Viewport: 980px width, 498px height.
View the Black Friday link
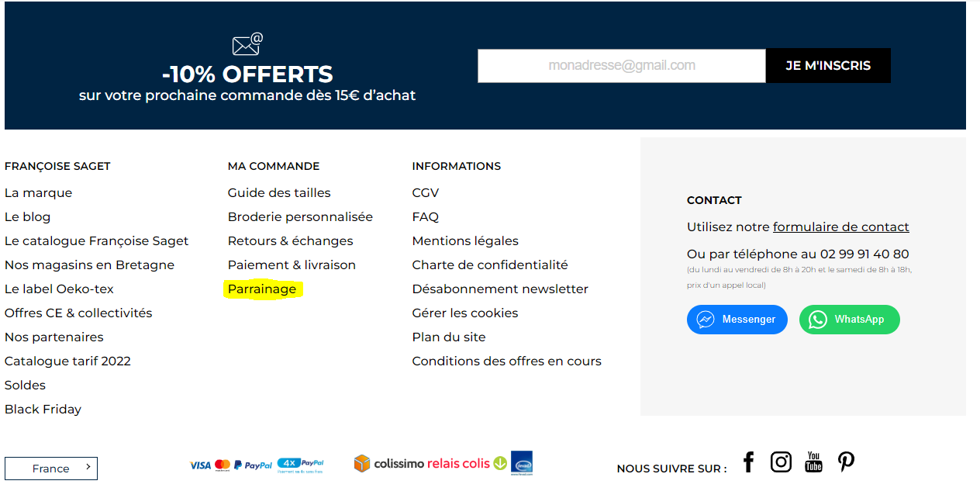pyautogui.click(x=43, y=410)
